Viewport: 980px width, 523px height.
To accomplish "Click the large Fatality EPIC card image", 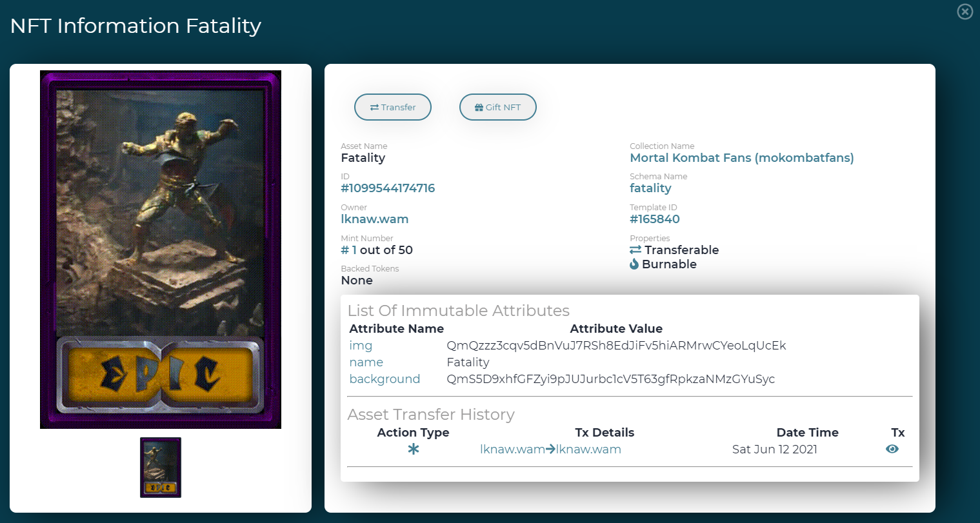I will point(161,250).
